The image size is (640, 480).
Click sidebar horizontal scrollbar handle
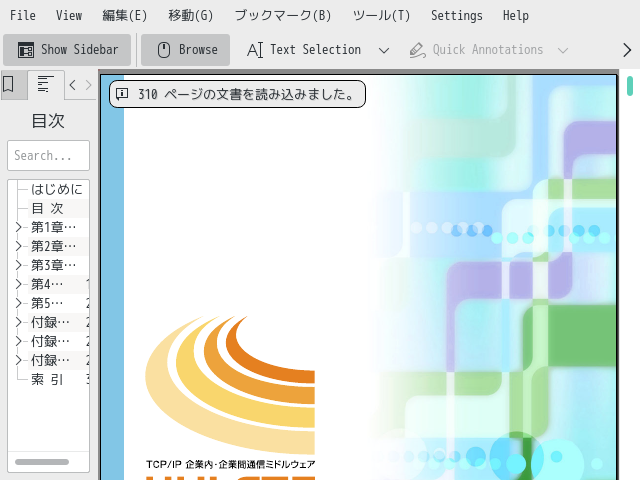pyautogui.click(x=42, y=462)
